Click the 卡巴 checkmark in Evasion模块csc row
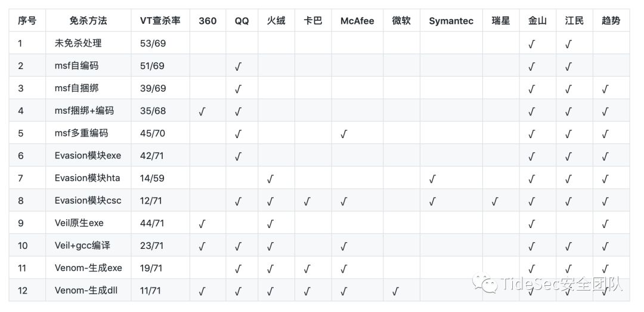644x312 pixels. [307, 201]
